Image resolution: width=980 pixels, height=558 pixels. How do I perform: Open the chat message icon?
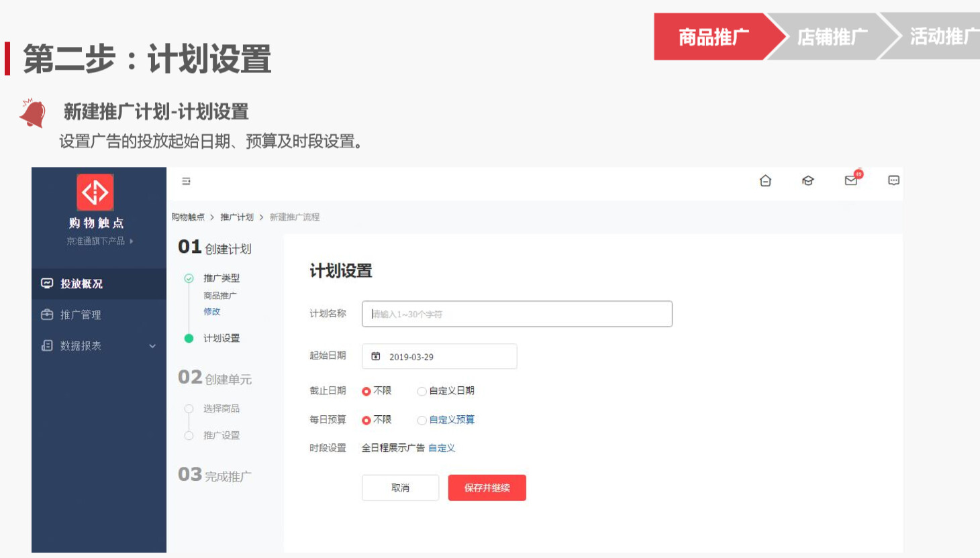click(893, 180)
